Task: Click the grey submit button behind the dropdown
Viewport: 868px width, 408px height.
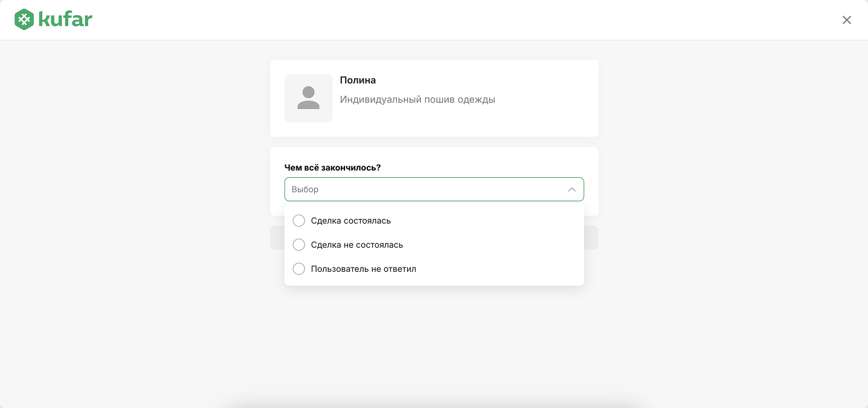Action: coord(591,237)
